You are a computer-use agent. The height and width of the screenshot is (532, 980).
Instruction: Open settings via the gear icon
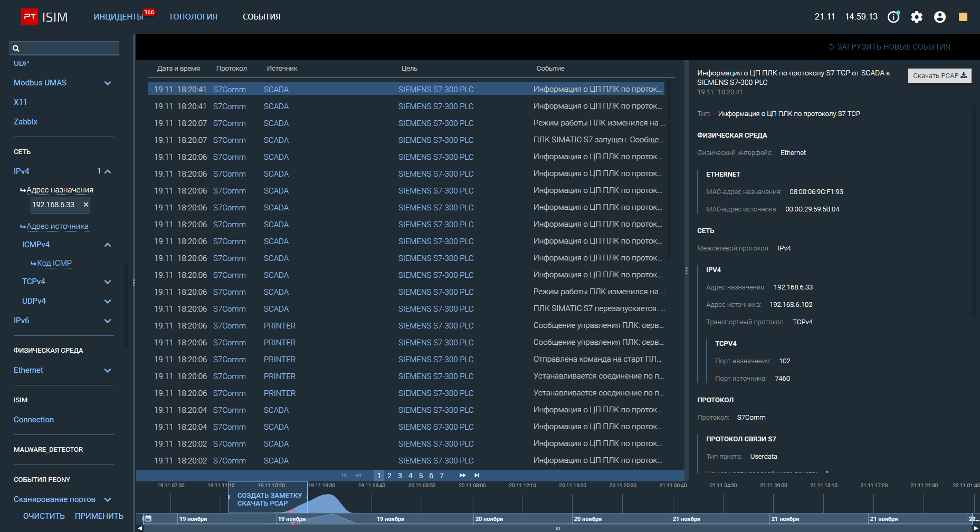pyautogui.click(x=917, y=17)
